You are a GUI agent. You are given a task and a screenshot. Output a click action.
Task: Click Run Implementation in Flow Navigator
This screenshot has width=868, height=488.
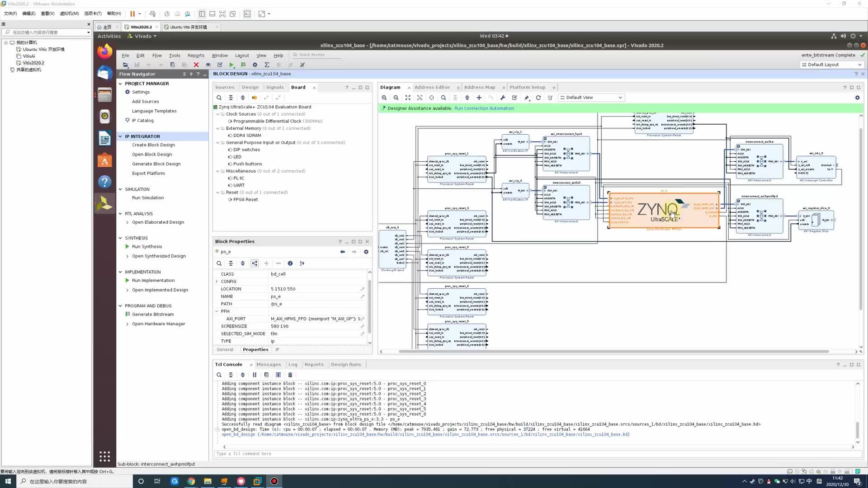coord(153,281)
